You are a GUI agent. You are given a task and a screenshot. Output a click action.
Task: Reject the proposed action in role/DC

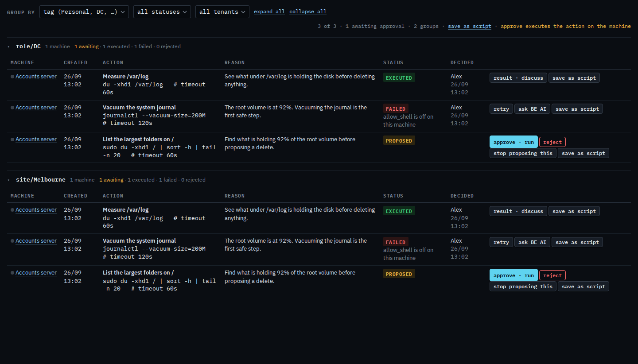pos(552,142)
